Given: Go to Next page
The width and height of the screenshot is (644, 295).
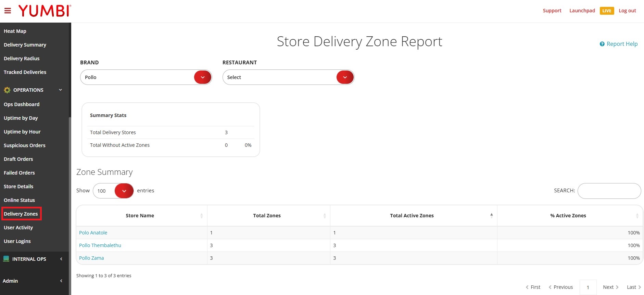Looking at the screenshot, I should coord(611,287).
